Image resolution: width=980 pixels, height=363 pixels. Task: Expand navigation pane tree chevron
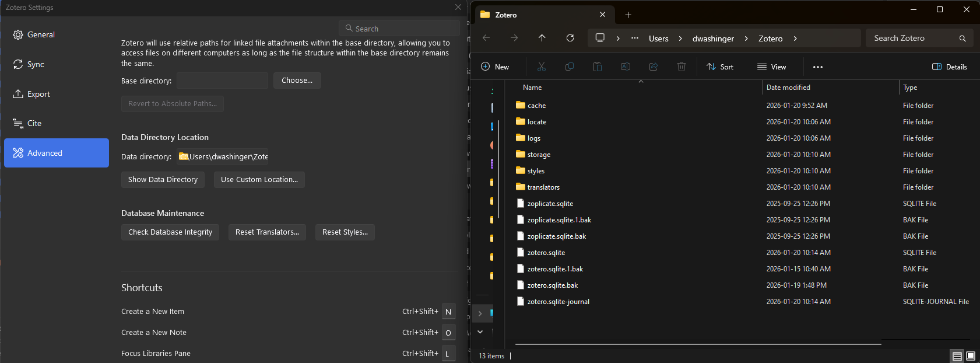(480, 313)
